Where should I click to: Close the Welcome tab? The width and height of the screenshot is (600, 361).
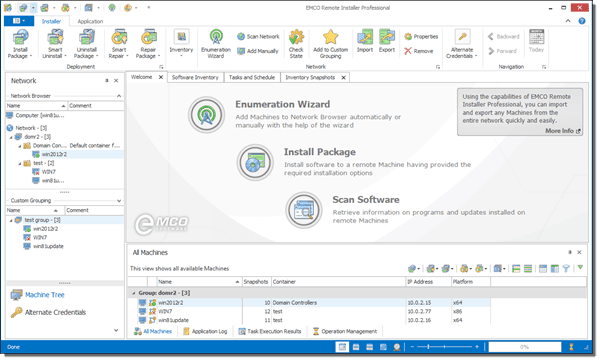tap(161, 77)
